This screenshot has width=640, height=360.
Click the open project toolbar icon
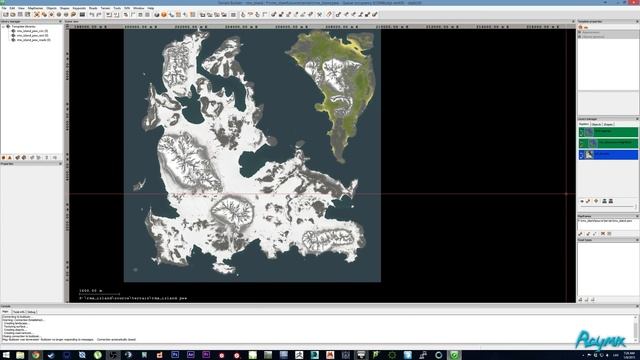(x=13, y=14)
